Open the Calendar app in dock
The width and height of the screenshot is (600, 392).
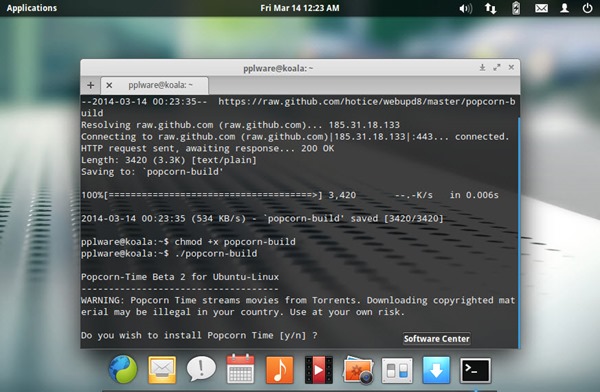[x=240, y=369]
